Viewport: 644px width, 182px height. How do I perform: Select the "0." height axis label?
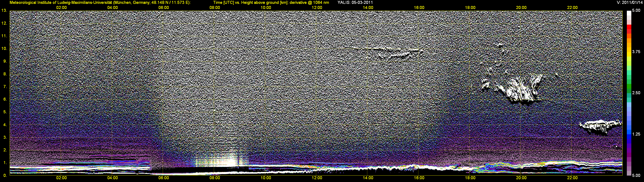[x=5, y=176]
